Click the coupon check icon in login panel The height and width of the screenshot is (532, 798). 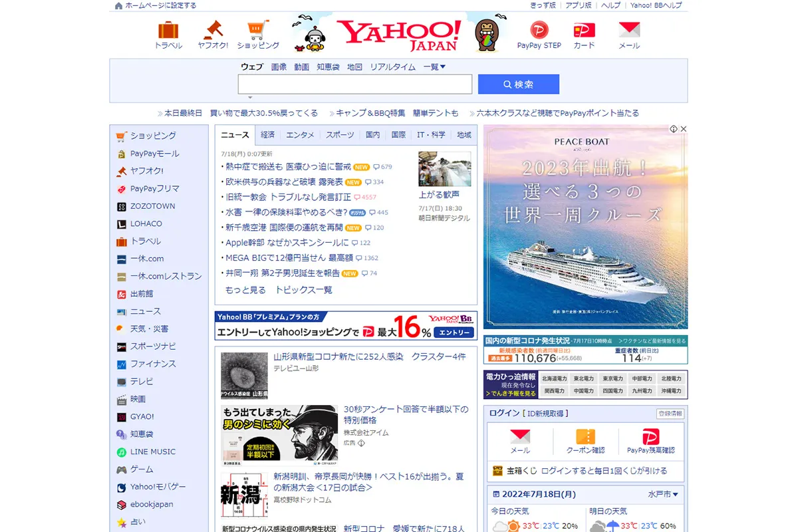pyautogui.click(x=585, y=438)
